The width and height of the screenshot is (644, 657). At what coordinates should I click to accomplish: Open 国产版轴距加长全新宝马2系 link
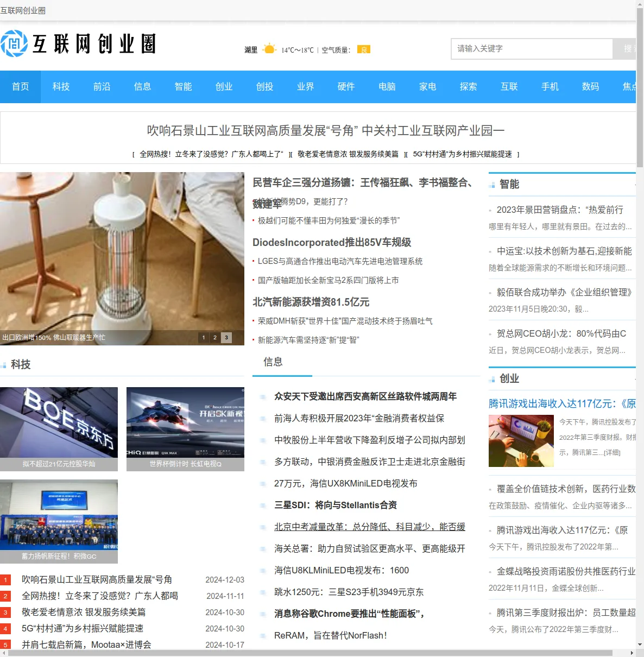click(328, 280)
